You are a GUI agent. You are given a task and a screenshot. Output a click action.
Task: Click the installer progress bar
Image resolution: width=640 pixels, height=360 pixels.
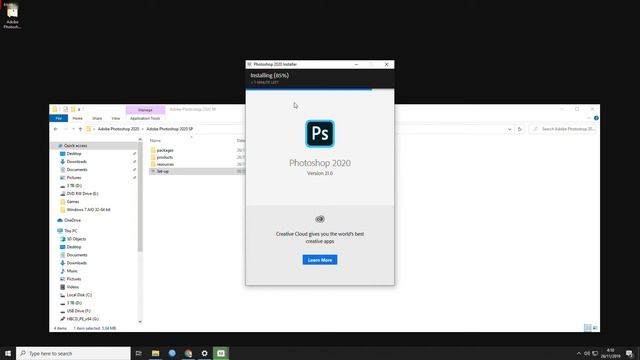(x=320, y=89)
